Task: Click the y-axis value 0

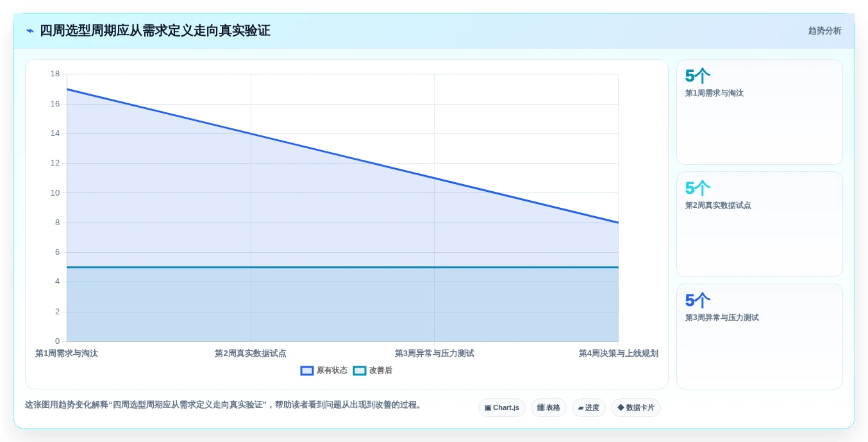Action: click(x=57, y=341)
